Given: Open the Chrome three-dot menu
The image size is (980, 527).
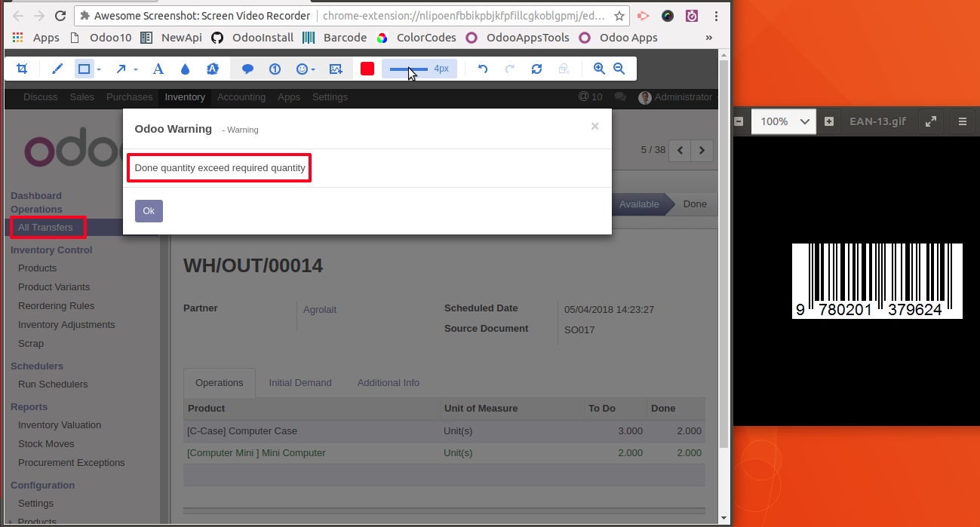Looking at the screenshot, I should (715, 16).
